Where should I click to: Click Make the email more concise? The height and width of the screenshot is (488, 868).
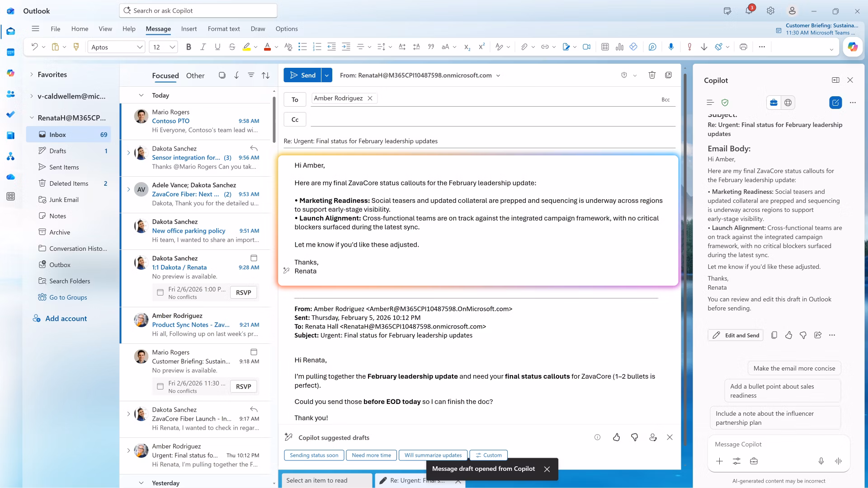pyautogui.click(x=794, y=368)
